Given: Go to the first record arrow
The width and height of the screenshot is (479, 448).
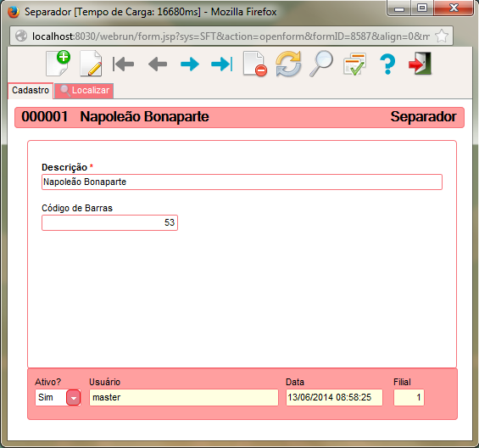Looking at the screenshot, I should (x=123, y=64).
